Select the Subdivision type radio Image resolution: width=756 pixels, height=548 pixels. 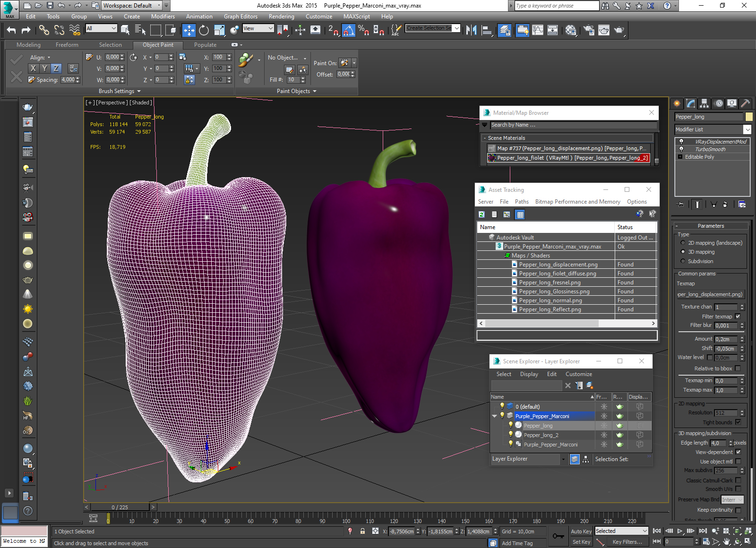[683, 261]
